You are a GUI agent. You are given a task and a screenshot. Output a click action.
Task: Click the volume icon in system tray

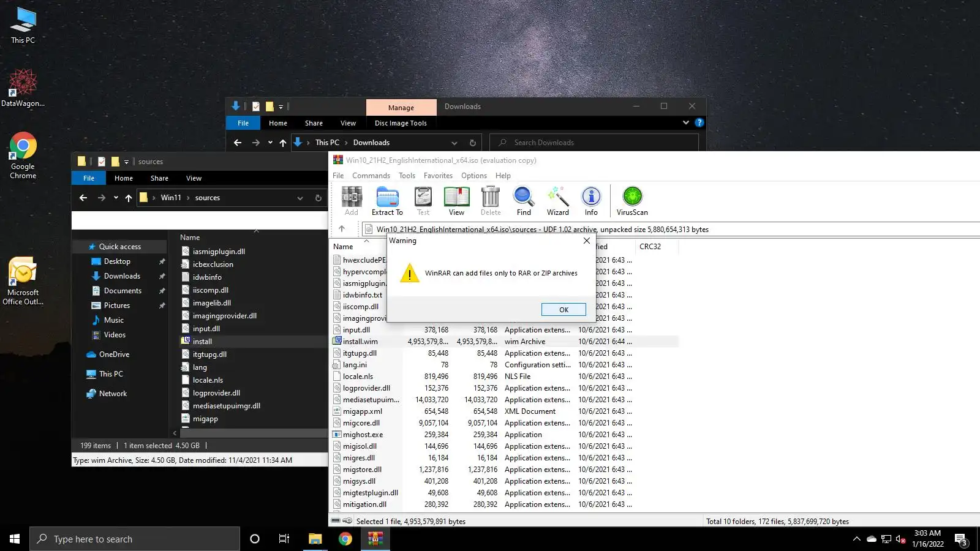point(900,539)
